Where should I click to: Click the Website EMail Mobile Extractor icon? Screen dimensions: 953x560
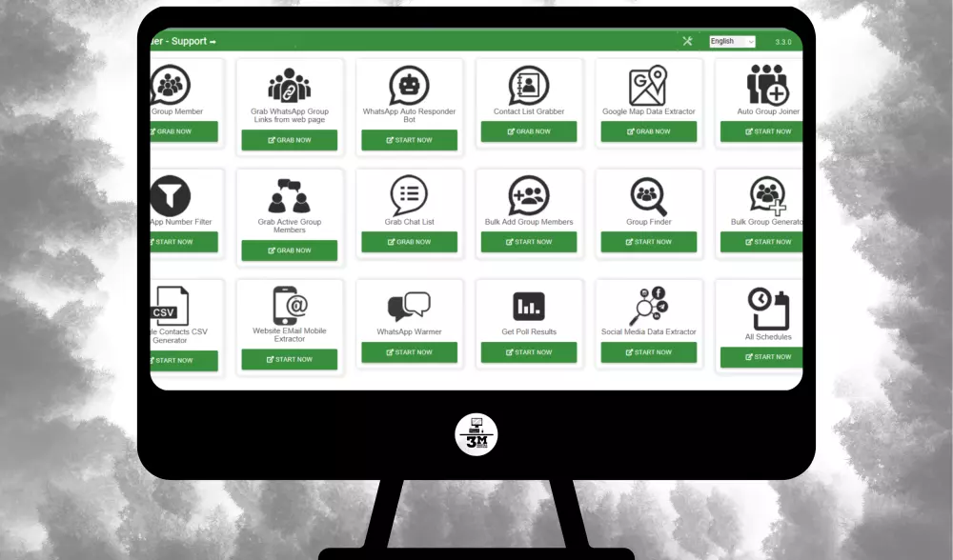[290, 306]
